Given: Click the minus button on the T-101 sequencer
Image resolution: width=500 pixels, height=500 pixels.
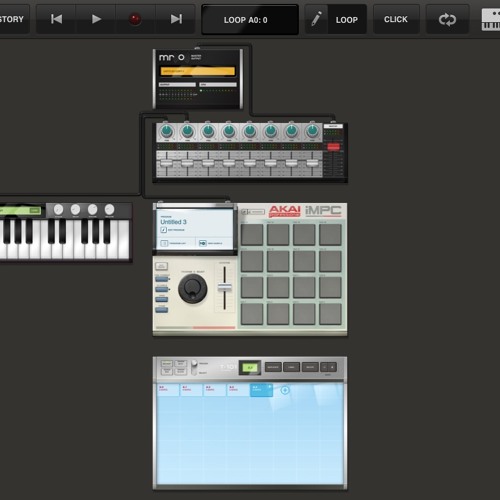Looking at the screenshot, I should (x=325, y=367).
